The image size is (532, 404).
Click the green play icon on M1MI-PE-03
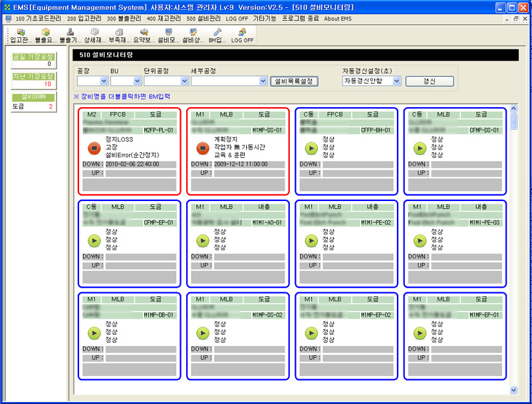click(x=419, y=240)
